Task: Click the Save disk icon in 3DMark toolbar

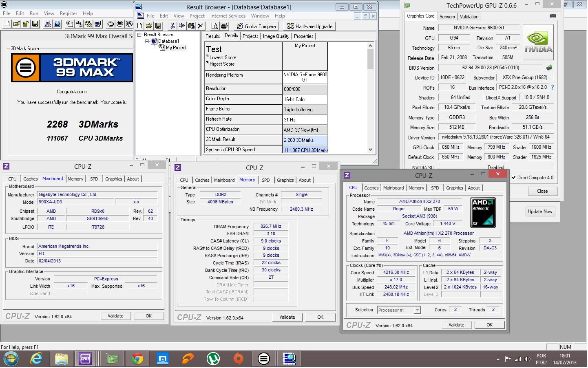Action: (35, 24)
